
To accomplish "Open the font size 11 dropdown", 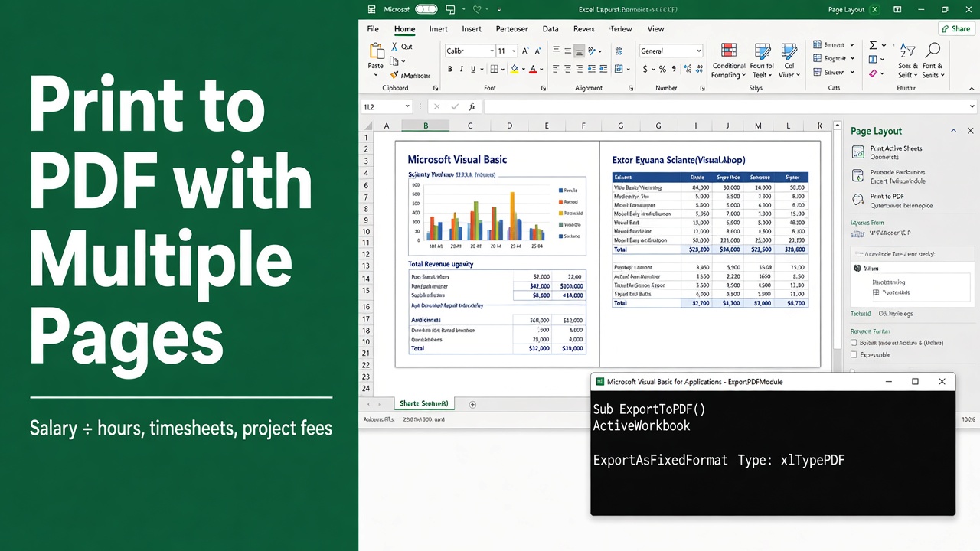I will pos(514,51).
